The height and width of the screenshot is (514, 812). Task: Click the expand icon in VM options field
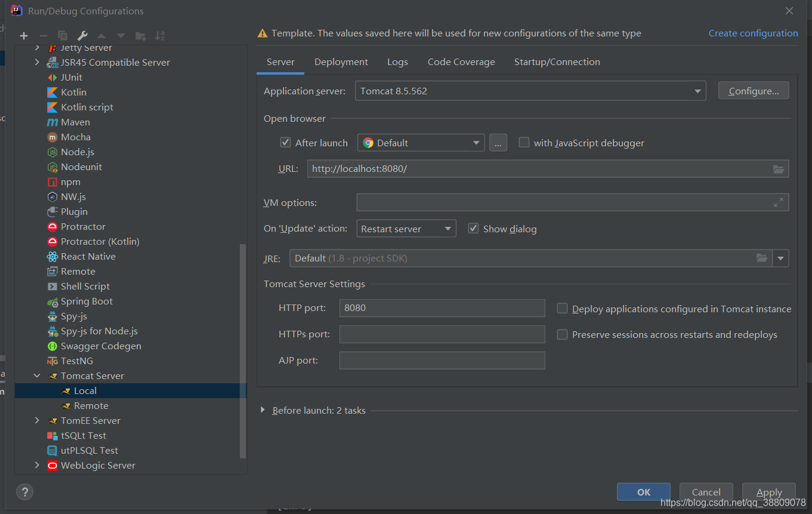click(779, 202)
